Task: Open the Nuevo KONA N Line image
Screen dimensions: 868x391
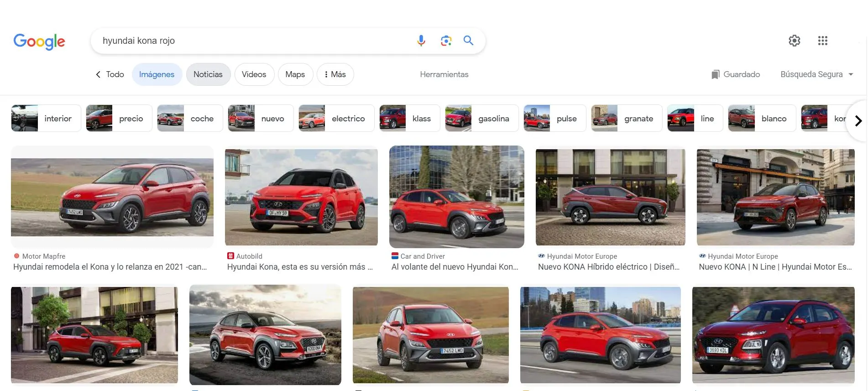Action: point(775,197)
